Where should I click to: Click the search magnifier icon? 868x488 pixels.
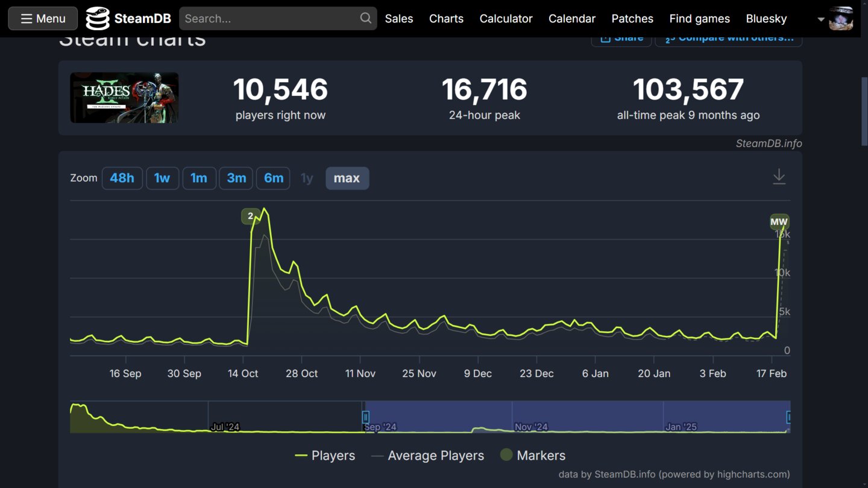pos(366,18)
